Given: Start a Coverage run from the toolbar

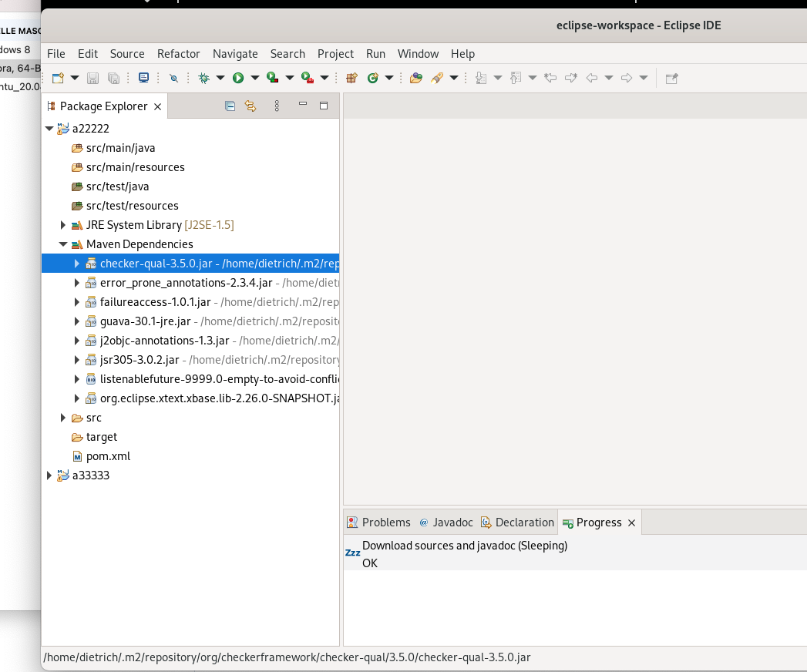Looking at the screenshot, I should (271, 77).
